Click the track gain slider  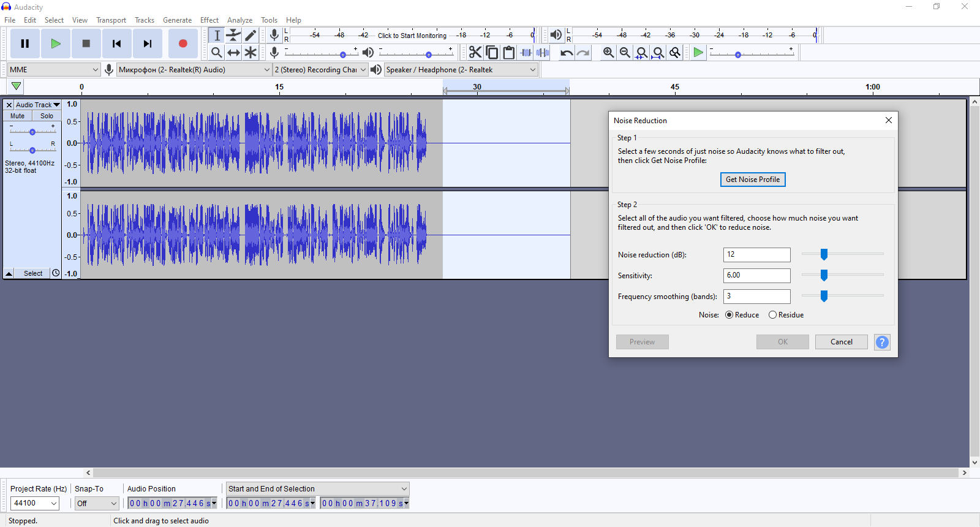point(32,131)
